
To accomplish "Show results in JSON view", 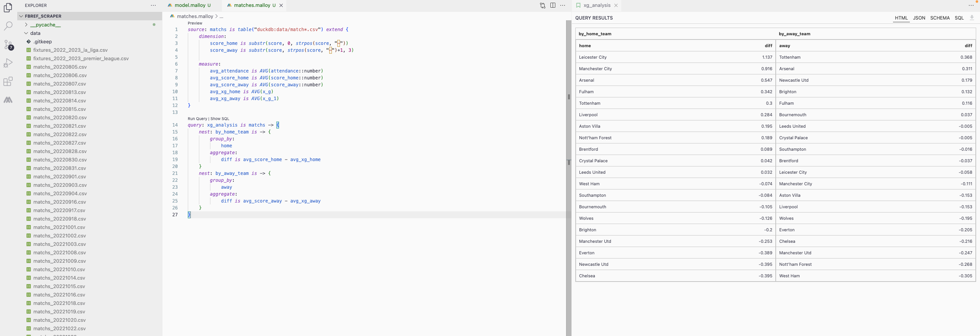I will 919,18.
